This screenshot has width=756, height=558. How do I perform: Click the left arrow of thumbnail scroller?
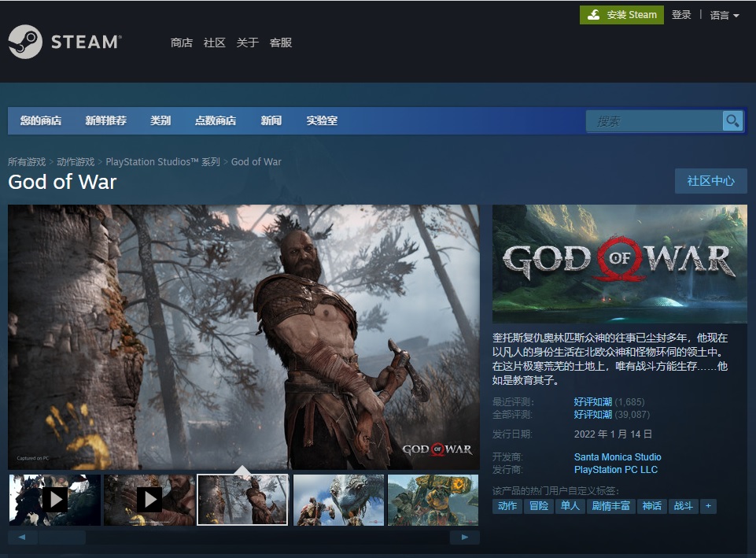[x=22, y=538]
